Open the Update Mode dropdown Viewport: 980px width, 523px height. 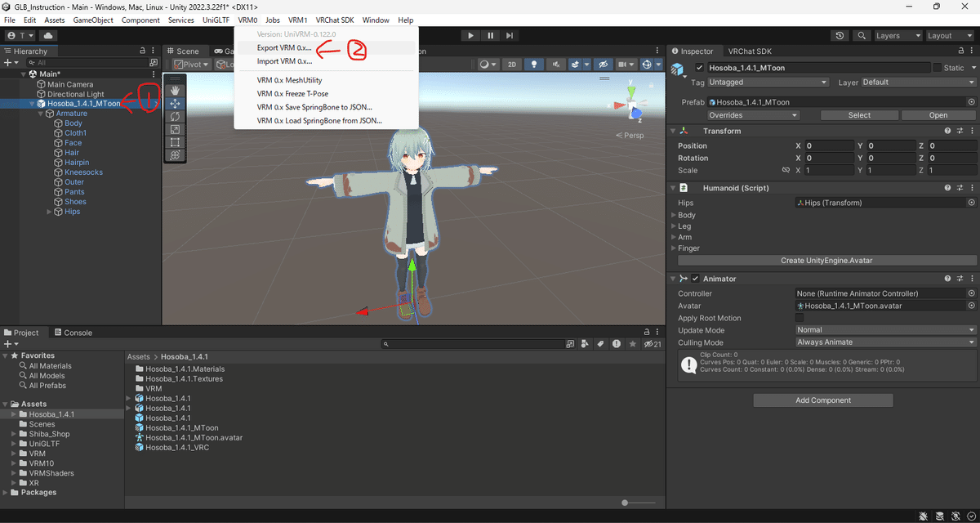(x=886, y=330)
